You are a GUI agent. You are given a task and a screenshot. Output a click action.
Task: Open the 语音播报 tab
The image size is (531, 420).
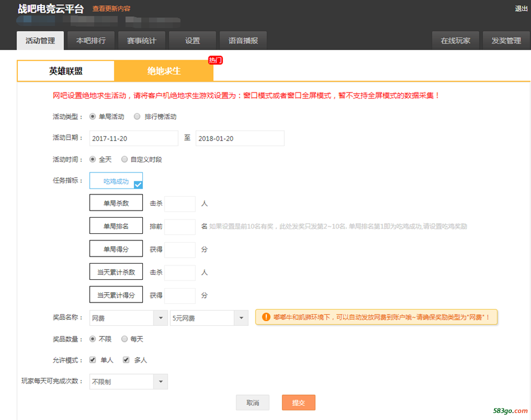click(x=243, y=41)
